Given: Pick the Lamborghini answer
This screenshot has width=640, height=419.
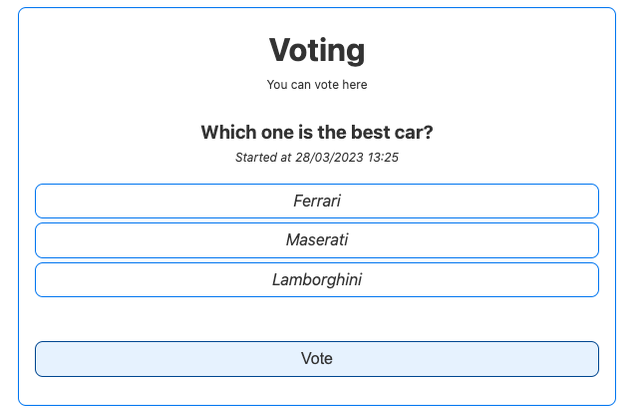Looking at the screenshot, I should point(317,280).
